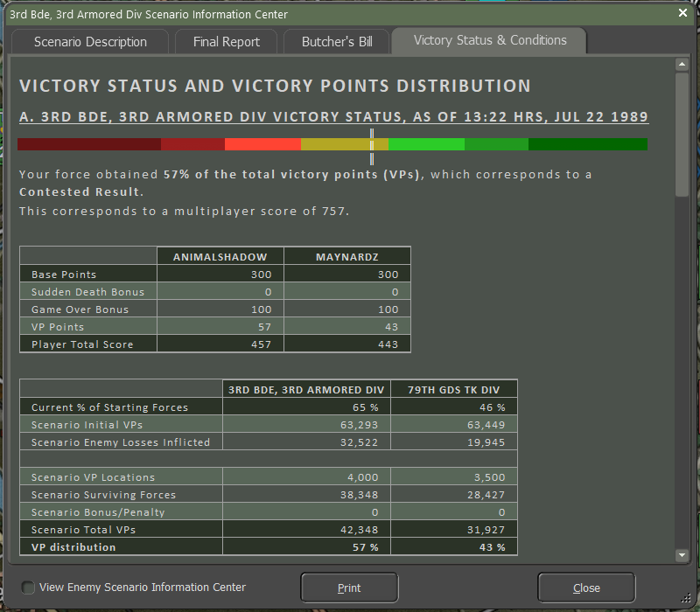700x612 pixels.
Task: Select the Victory Status & Conditions tab
Action: pos(490,40)
